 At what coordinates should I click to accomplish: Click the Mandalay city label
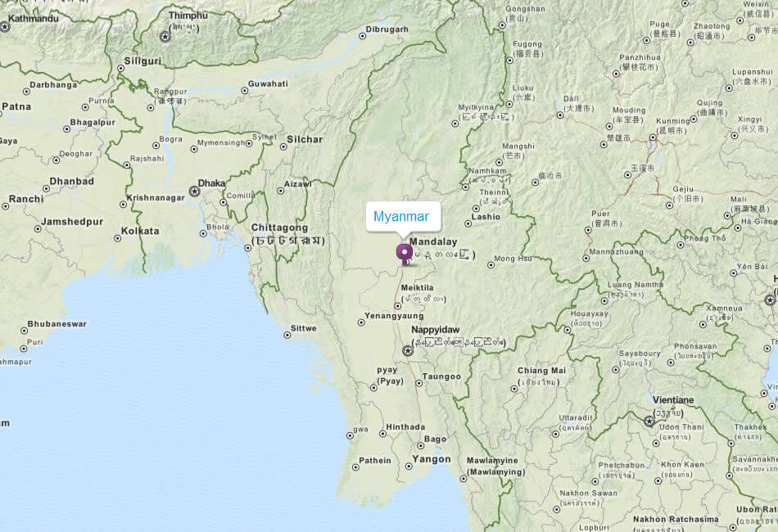433,241
